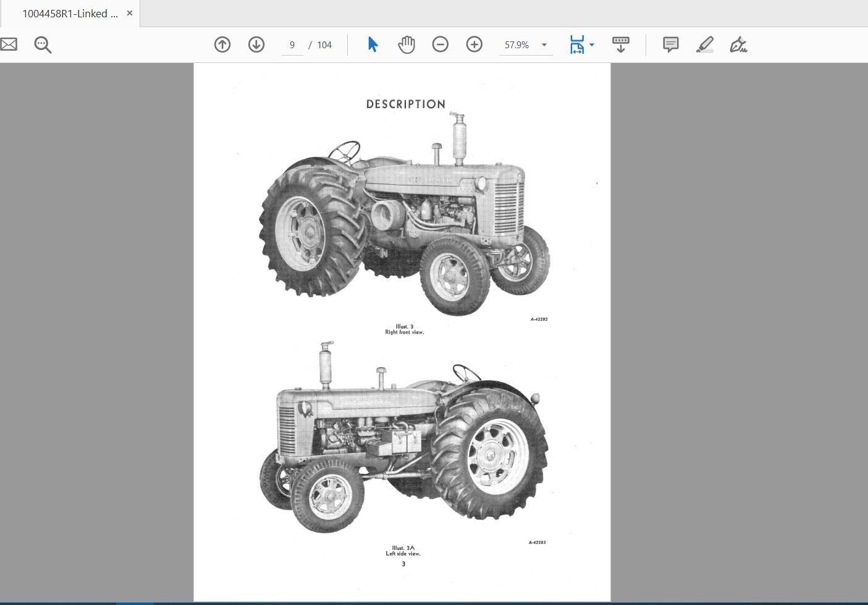Click the 'Illust. 3A Left side view.' caption
Image resolution: width=868 pixels, height=605 pixels.
click(403, 551)
